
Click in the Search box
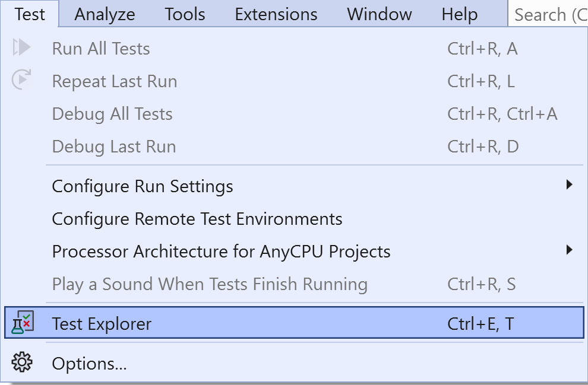[549, 14]
